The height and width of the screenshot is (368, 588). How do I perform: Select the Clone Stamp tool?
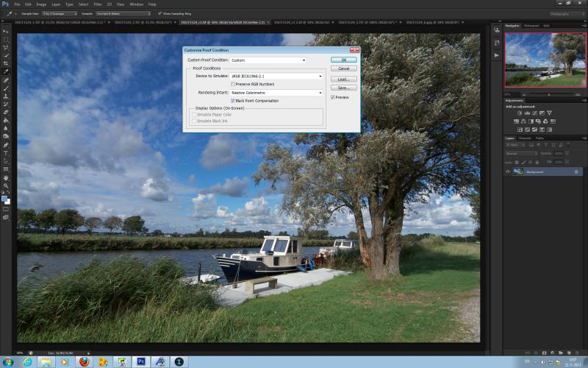[x=6, y=96]
